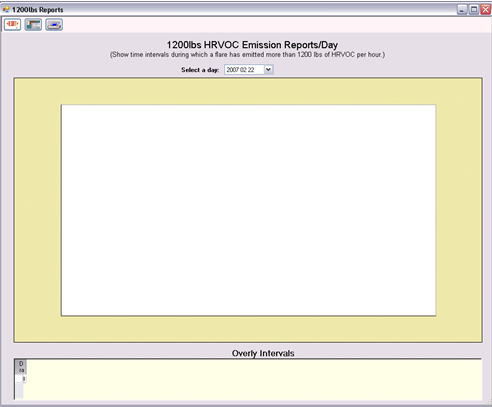Click the printer toolbar icon
The image size is (492, 407).
click(54, 24)
